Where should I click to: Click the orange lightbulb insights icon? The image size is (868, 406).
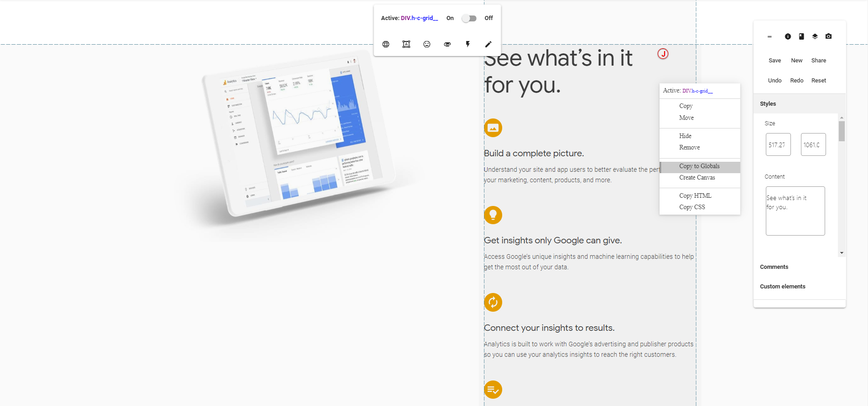coord(493,215)
